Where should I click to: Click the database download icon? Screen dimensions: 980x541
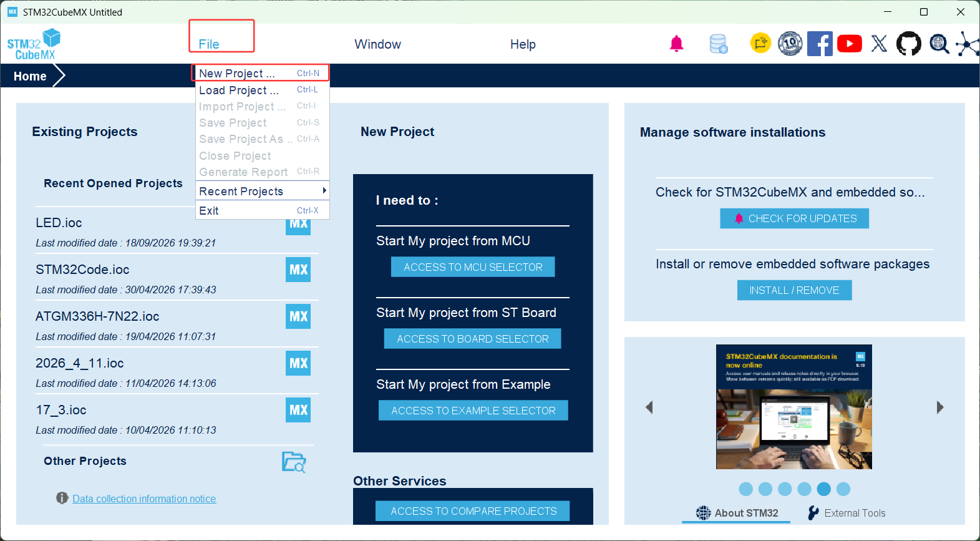click(x=719, y=44)
